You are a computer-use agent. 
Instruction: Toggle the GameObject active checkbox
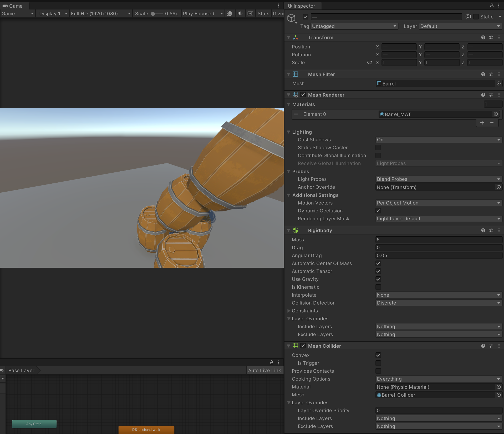pos(306,17)
